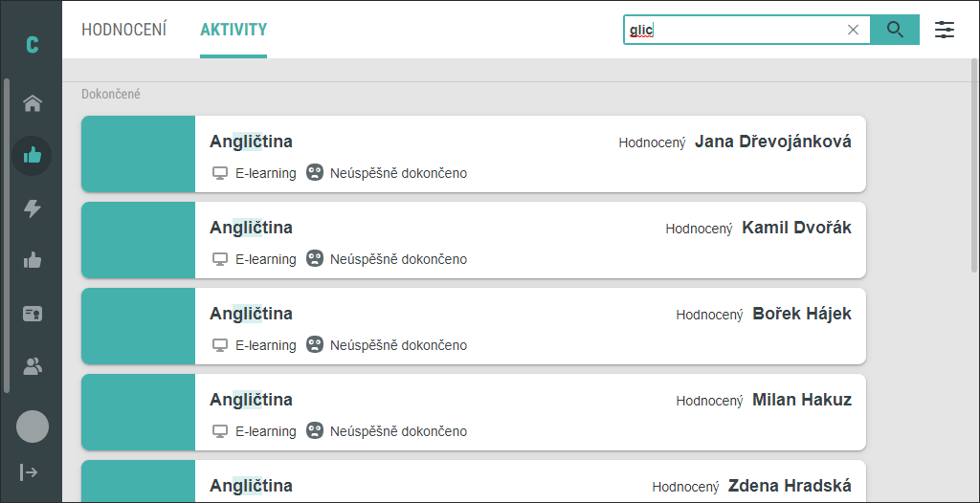Click the magnifier search button
Viewport: 980px width, 503px height.
click(895, 30)
